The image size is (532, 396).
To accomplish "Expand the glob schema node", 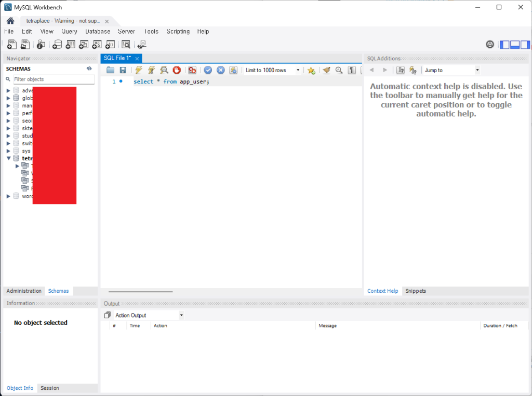I will 8,98.
